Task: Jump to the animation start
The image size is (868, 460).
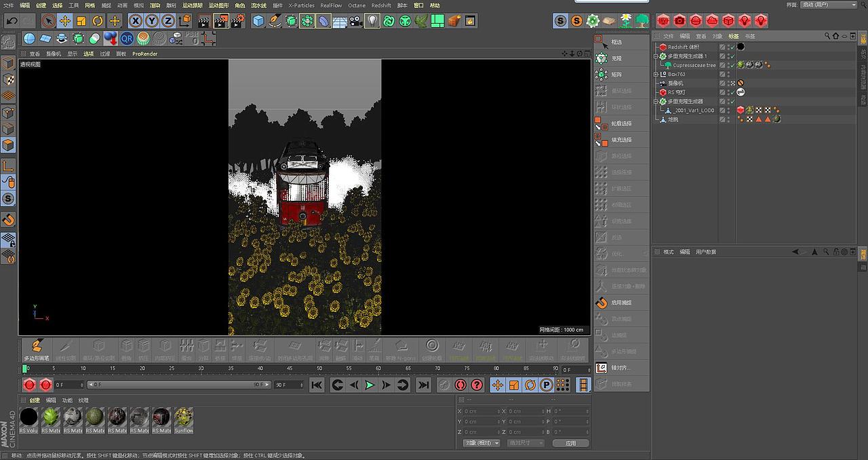Action: pyautogui.click(x=317, y=385)
